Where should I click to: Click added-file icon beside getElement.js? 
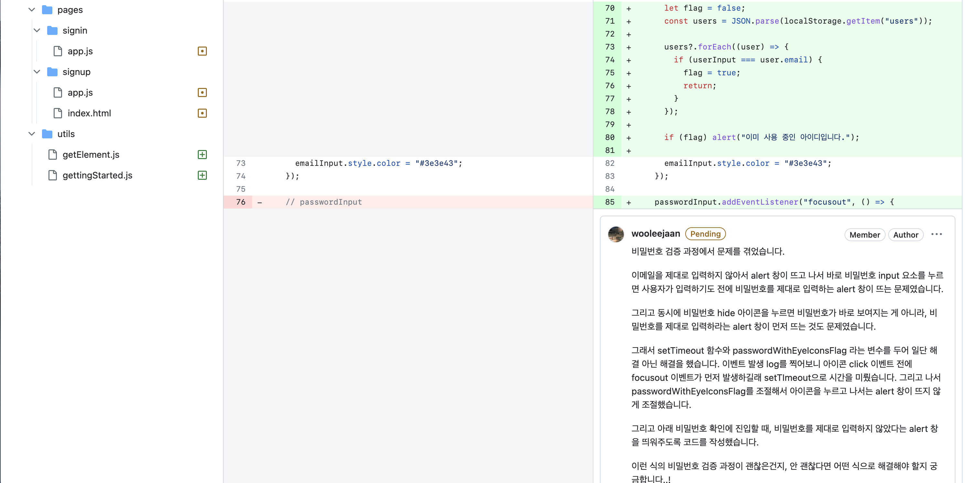(202, 155)
